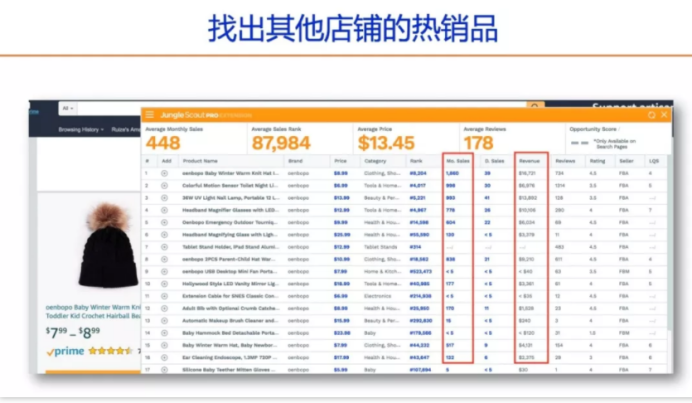Click price $35.99 in the Magnifying Glass row
Screen dimensions: 692x403
point(342,235)
